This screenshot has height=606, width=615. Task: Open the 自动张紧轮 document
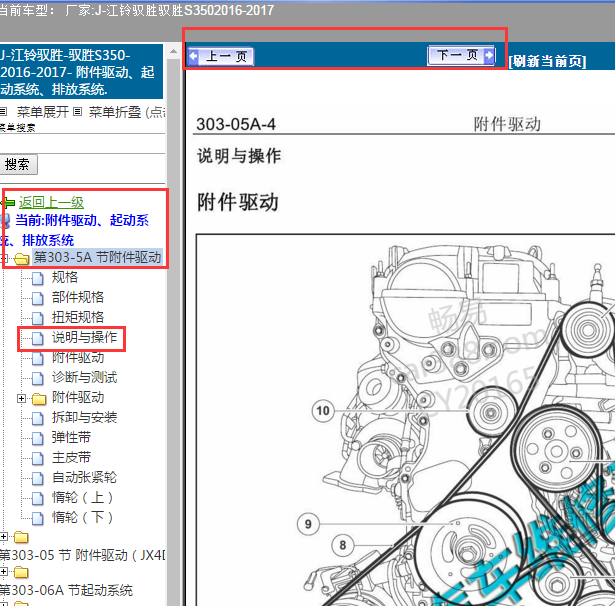tap(85, 477)
